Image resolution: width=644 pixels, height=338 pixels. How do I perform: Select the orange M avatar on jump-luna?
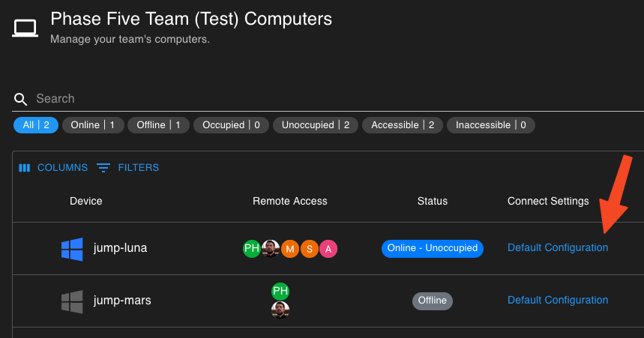point(290,249)
